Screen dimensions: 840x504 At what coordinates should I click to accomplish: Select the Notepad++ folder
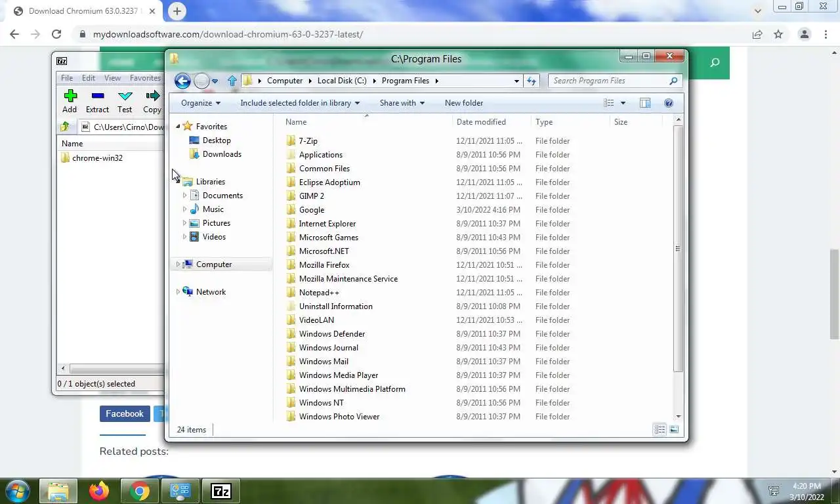pyautogui.click(x=319, y=293)
